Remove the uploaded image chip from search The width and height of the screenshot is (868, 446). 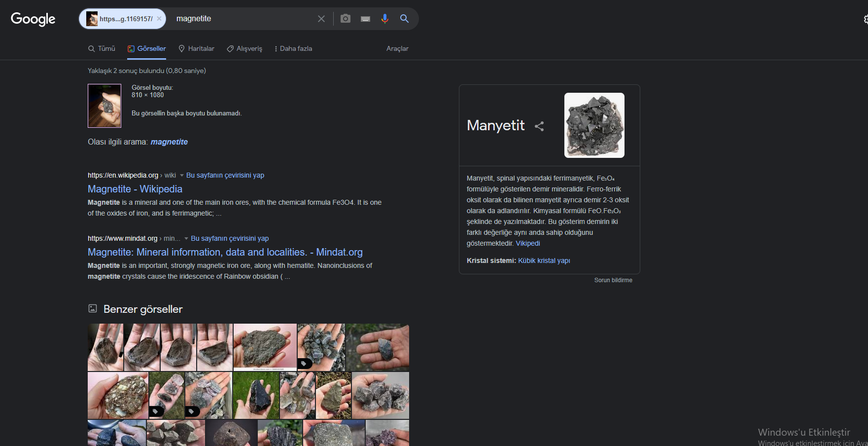click(159, 19)
